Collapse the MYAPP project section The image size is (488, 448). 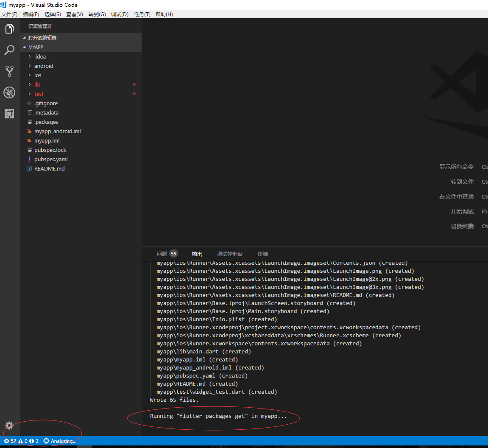click(x=24, y=47)
